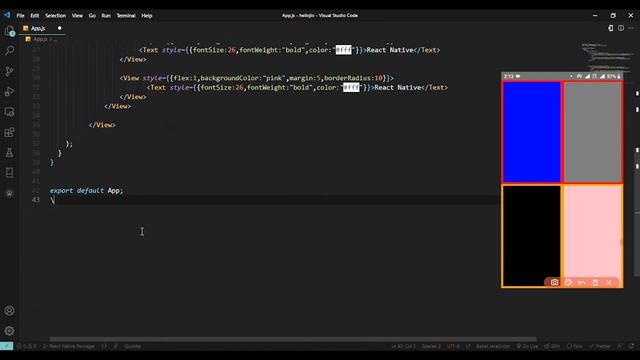Click the black box in phone preview
This screenshot has width=640, height=360.
(531, 236)
